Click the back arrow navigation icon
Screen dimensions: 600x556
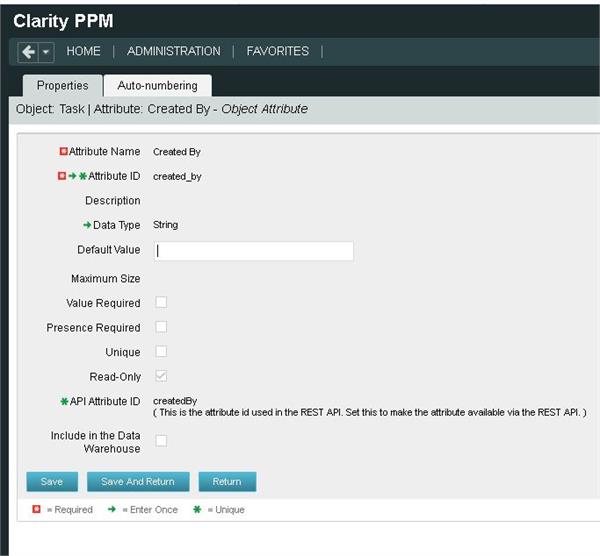[28, 52]
